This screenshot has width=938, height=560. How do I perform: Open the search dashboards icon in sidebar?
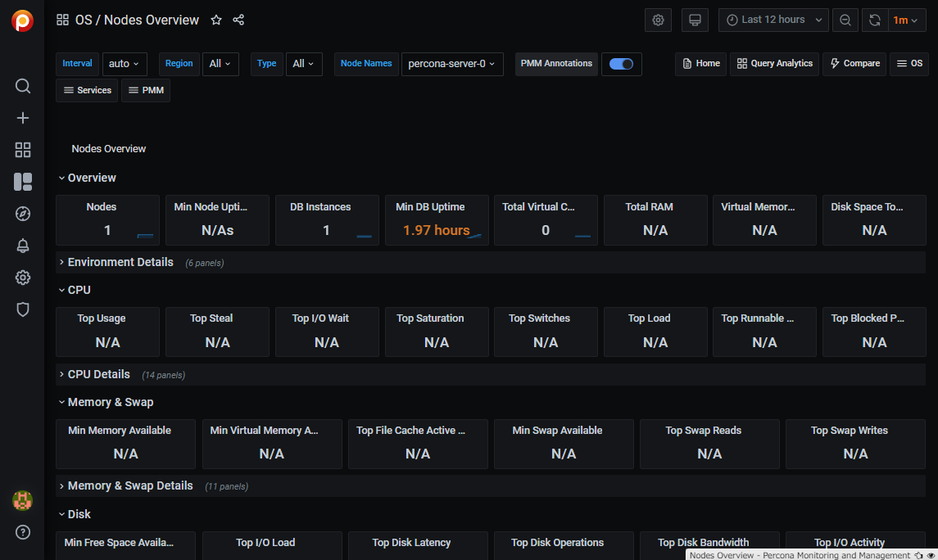point(23,86)
